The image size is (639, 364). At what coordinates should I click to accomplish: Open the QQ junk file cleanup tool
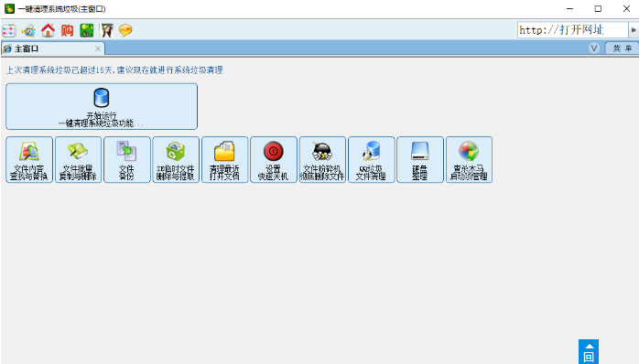(x=372, y=160)
